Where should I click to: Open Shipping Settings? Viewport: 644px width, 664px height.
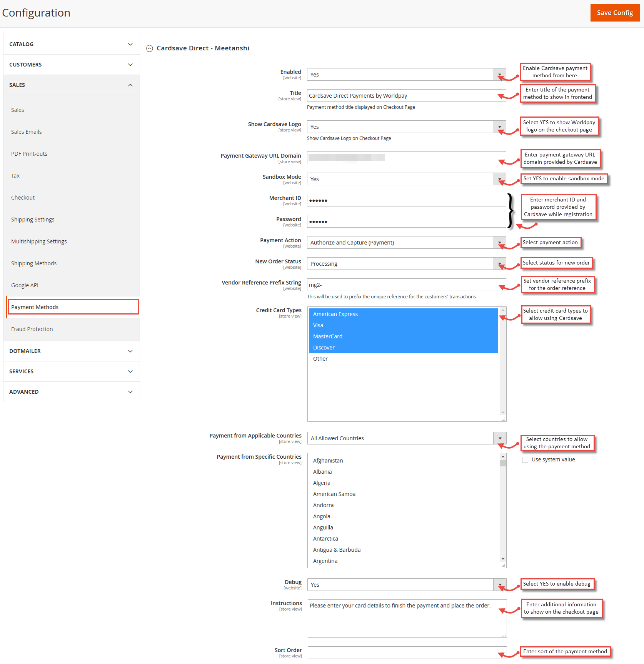pos(33,220)
